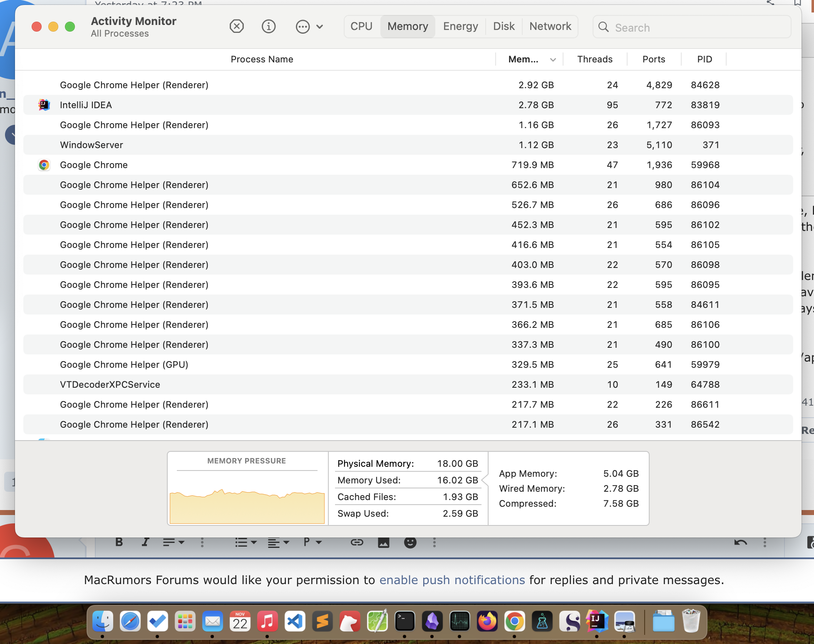Select the WindowServer process row
Image resolution: width=814 pixels, height=644 pixels.
(92, 145)
